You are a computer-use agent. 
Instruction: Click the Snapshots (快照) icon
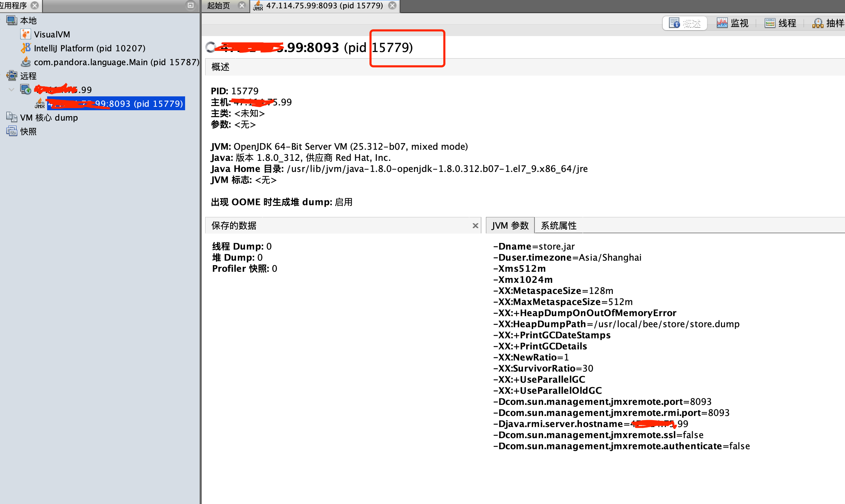point(11,131)
